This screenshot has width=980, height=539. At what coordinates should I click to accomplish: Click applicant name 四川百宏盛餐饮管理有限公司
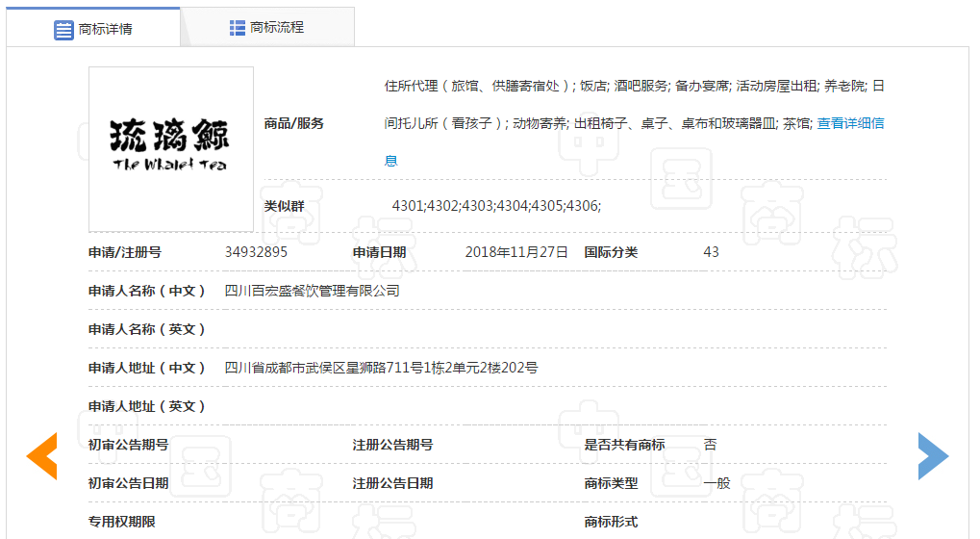[x=312, y=291]
